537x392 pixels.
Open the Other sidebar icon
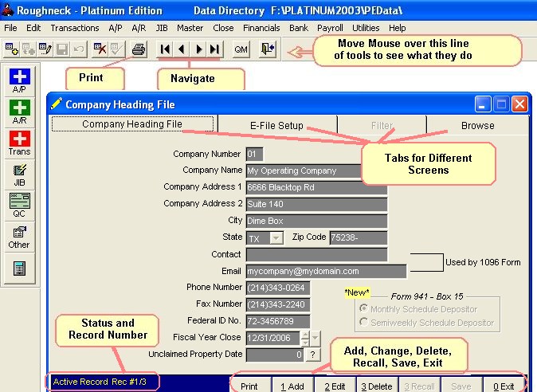point(20,237)
